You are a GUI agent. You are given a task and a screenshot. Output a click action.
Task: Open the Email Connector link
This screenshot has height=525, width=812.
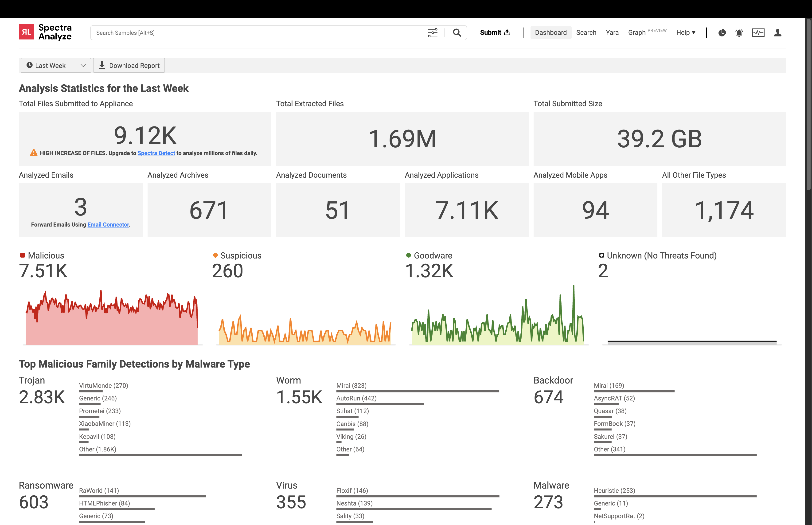[108, 225]
